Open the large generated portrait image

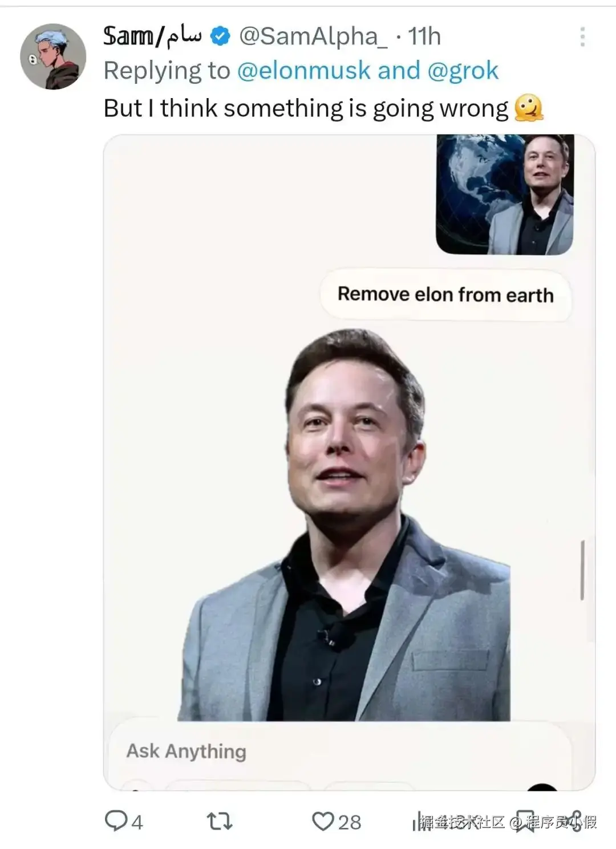pos(344,525)
